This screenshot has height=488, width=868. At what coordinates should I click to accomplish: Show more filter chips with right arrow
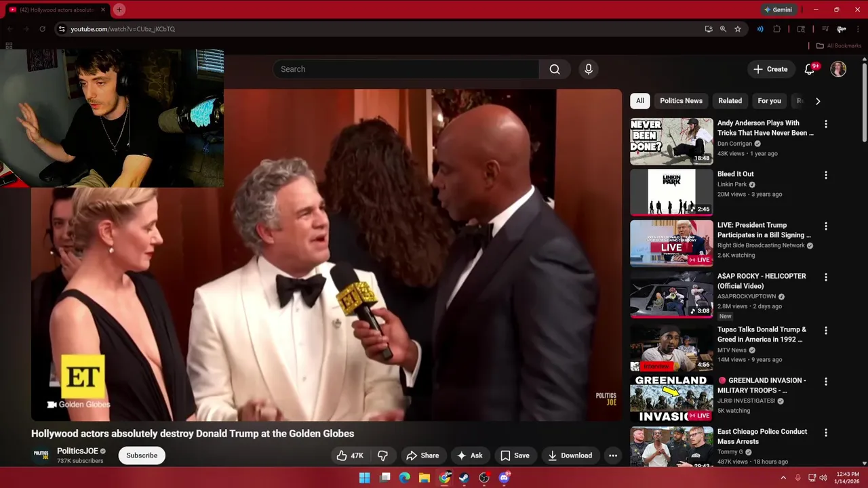coord(818,101)
